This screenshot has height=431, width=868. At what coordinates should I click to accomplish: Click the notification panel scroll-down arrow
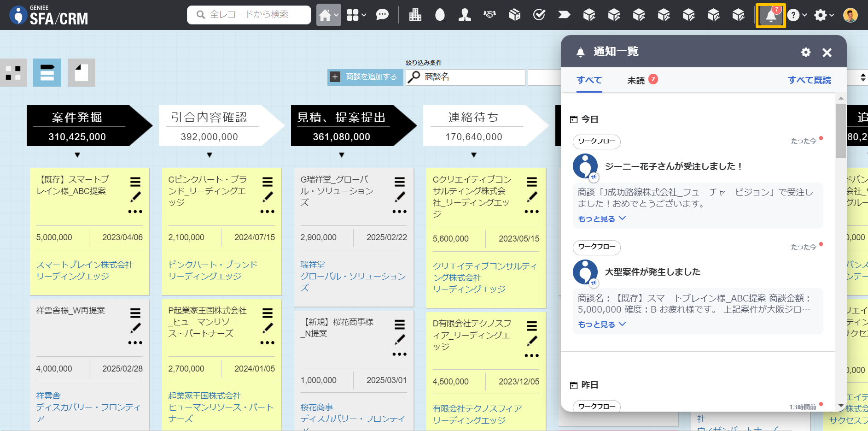click(x=841, y=406)
